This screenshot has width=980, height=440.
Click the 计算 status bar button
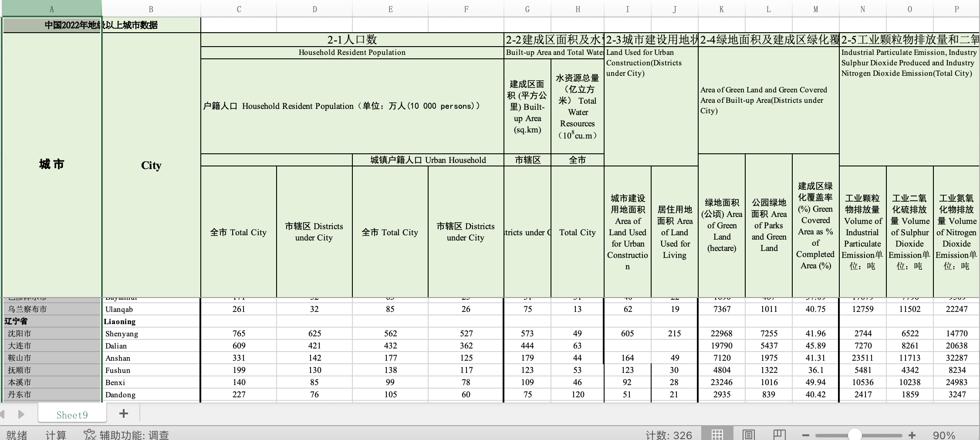tap(56, 435)
